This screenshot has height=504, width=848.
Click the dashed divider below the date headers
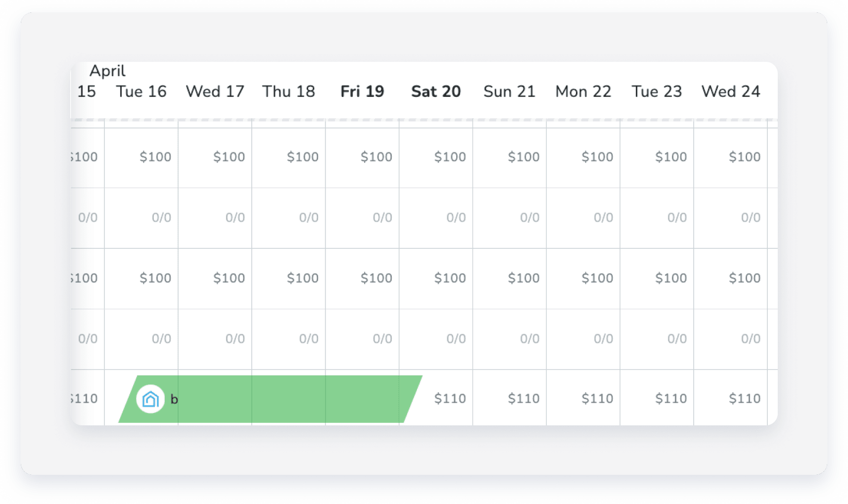tap(425, 119)
